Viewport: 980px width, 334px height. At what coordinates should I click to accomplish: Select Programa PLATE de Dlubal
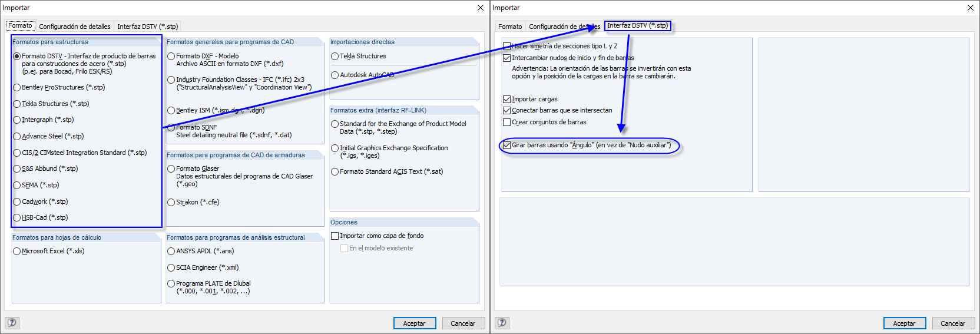pos(171,283)
